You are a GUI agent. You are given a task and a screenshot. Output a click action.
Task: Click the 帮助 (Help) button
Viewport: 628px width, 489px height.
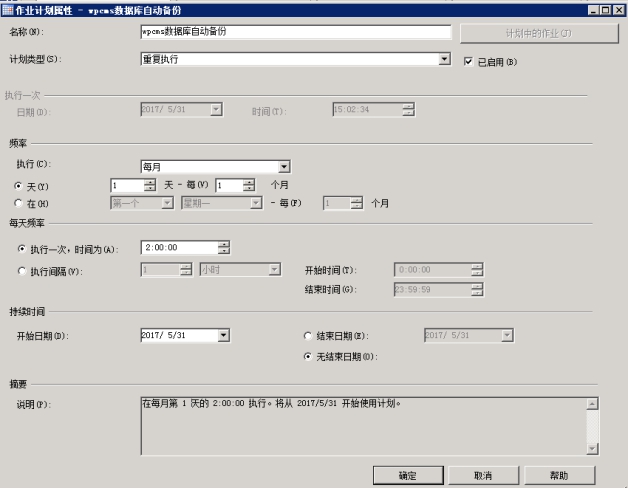coord(559,474)
